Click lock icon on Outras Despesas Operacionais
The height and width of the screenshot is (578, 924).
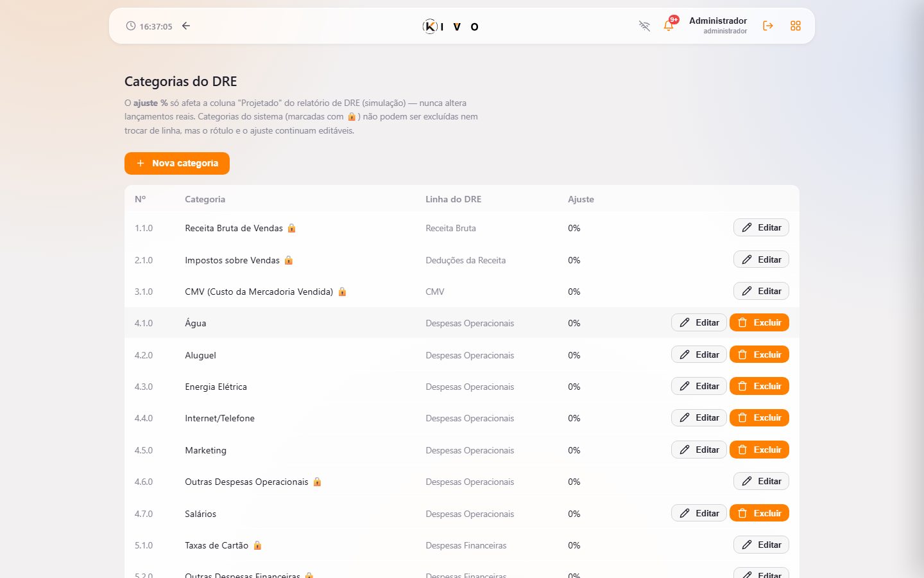(317, 482)
